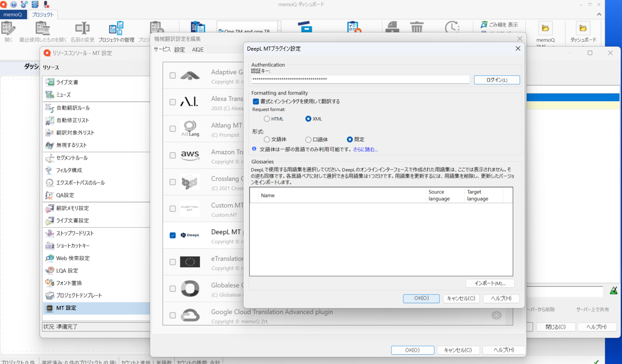Select ライブ文書 in resource console list

coord(96,82)
